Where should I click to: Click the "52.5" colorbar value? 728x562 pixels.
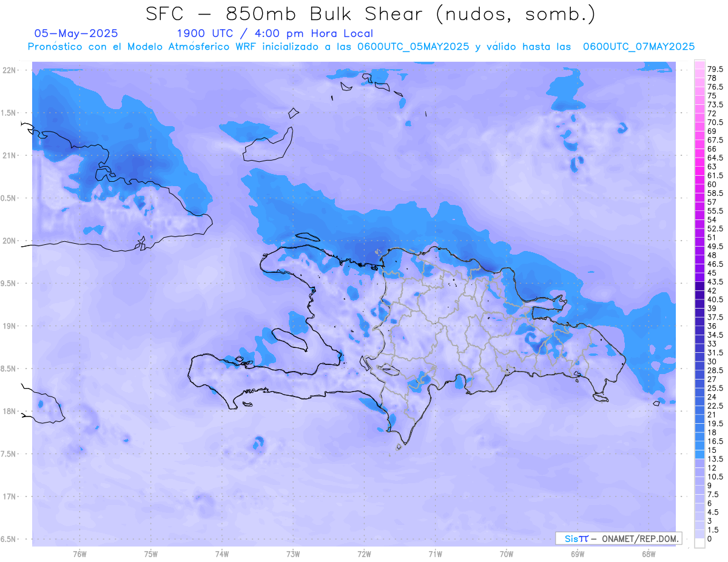pos(716,229)
